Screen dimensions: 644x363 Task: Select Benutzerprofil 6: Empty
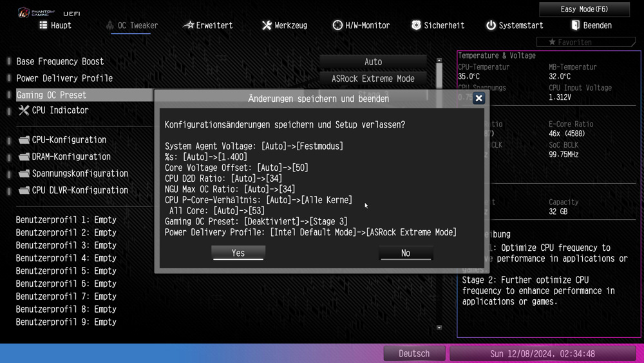click(66, 283)
